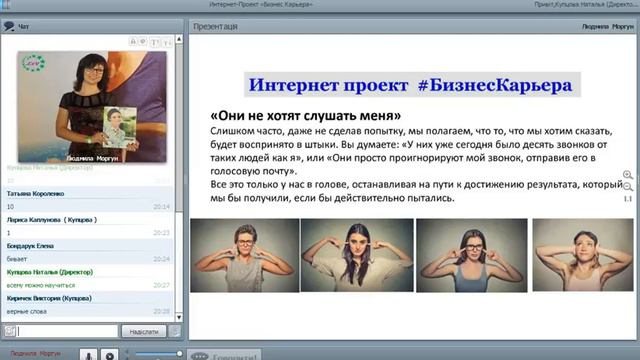Screen dimensions: 640x360
Task: Click chat sender Бондарук Елена
Action: pos(30,246)
